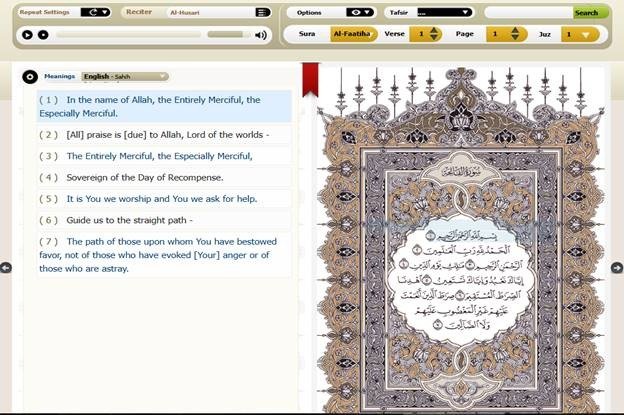This screenshot has height=415, width=624.
Task: Stop the recitation with the stop button
Action: tap(43, 35)
